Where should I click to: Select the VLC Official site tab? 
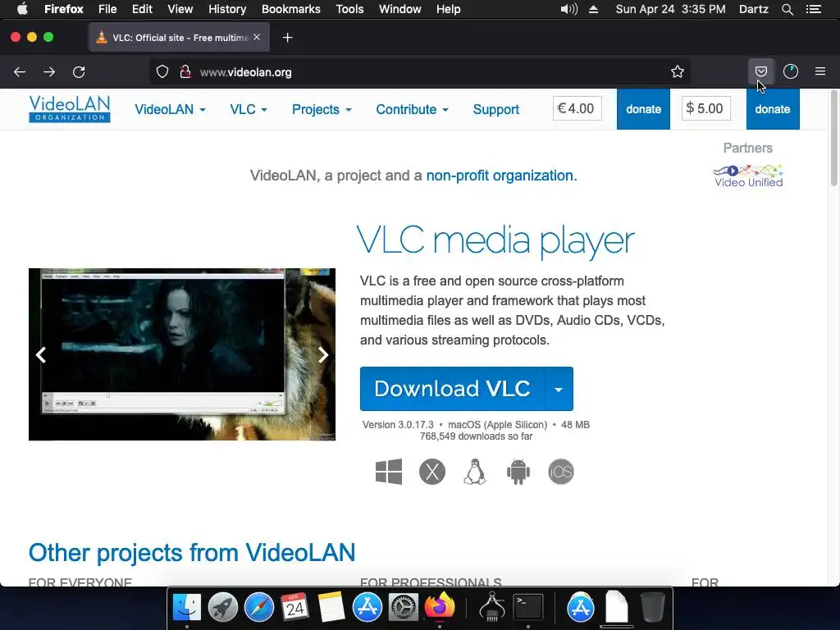[x=179, y=38]
